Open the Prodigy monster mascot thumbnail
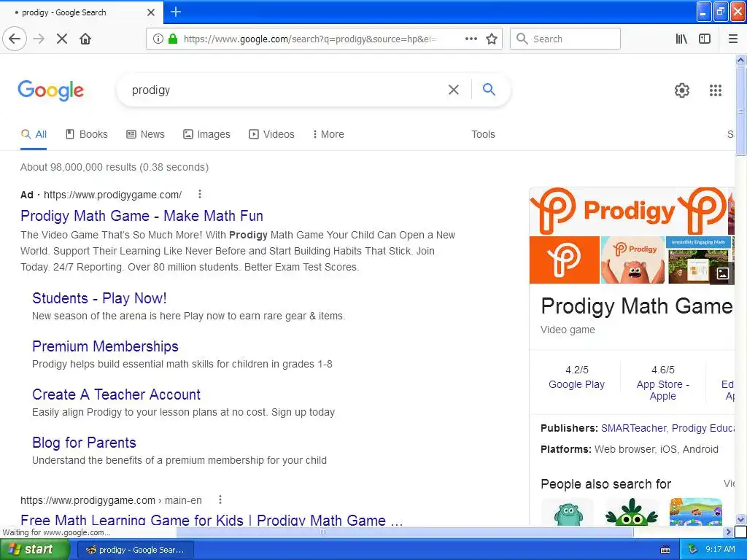This screenshot has height=560, width=747. point(632,260)
